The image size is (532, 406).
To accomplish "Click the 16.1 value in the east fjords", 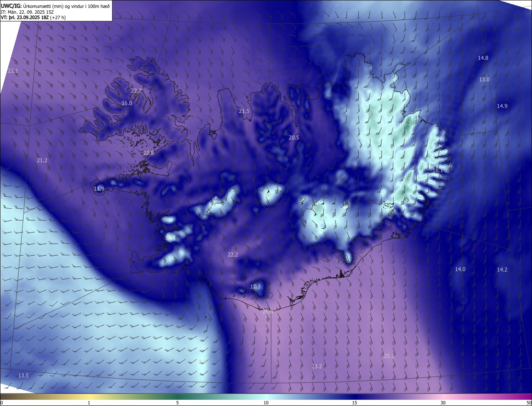I will click(x=438, y=170).
